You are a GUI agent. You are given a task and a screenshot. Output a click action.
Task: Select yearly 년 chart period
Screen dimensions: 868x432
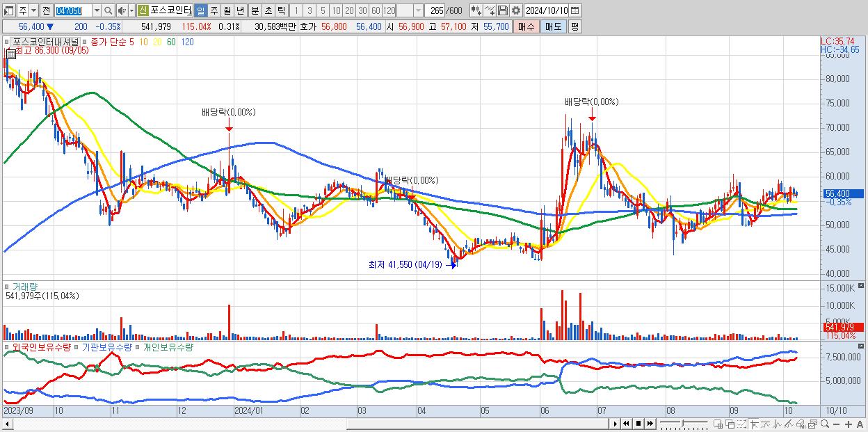point(240,10)
